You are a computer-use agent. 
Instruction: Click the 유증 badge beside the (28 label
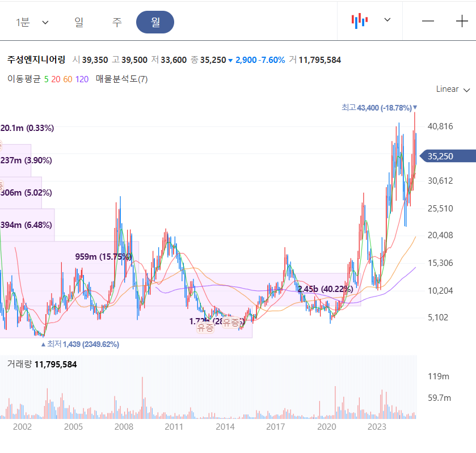click(x=231, y=322)
